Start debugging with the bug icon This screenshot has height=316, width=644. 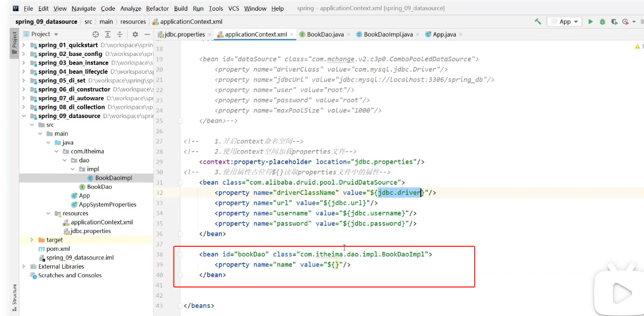click(x=602, y=22)
